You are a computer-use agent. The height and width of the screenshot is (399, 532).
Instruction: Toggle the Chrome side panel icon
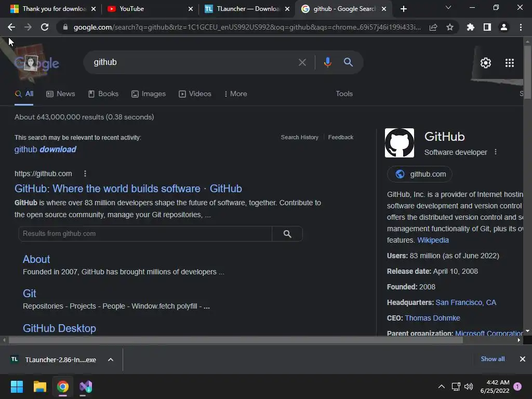[487, 27]
